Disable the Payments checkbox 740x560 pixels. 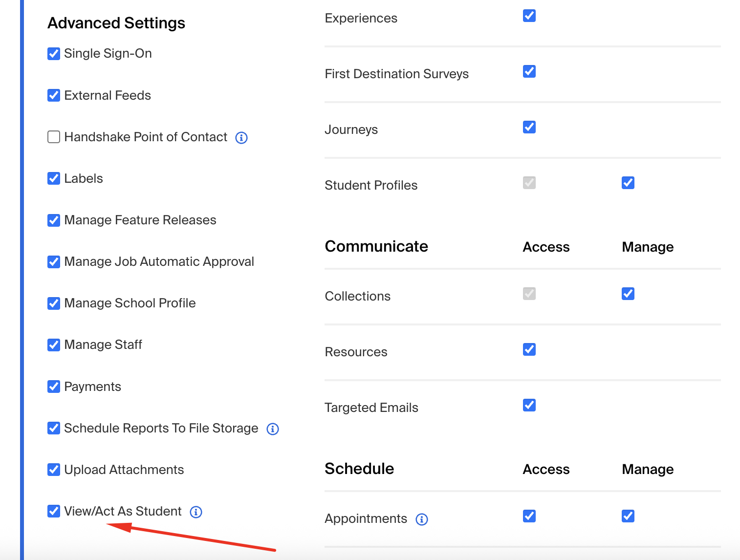[54, 387]
